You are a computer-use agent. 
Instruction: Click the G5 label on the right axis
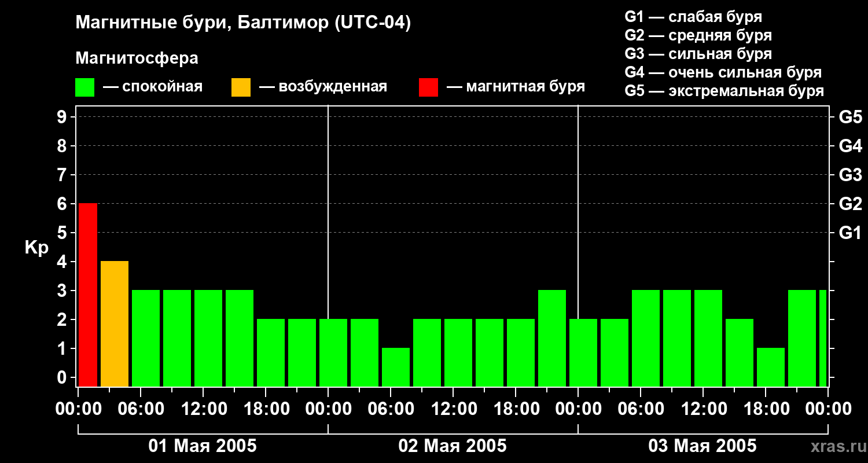(x=851, y=117)
